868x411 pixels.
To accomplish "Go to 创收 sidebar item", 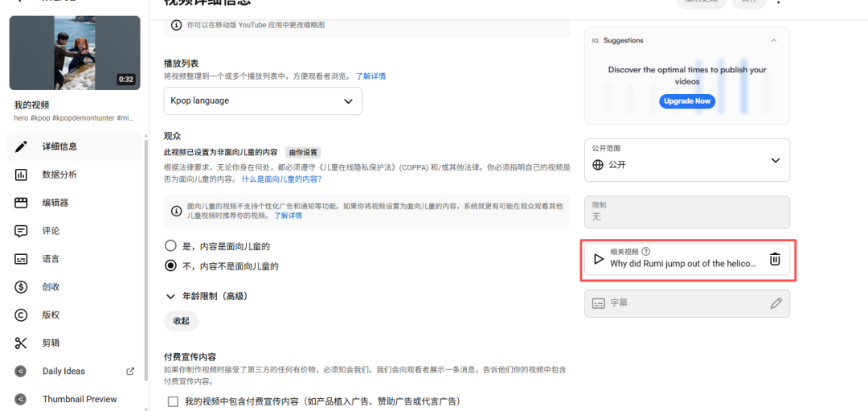I will pos(74,287).
